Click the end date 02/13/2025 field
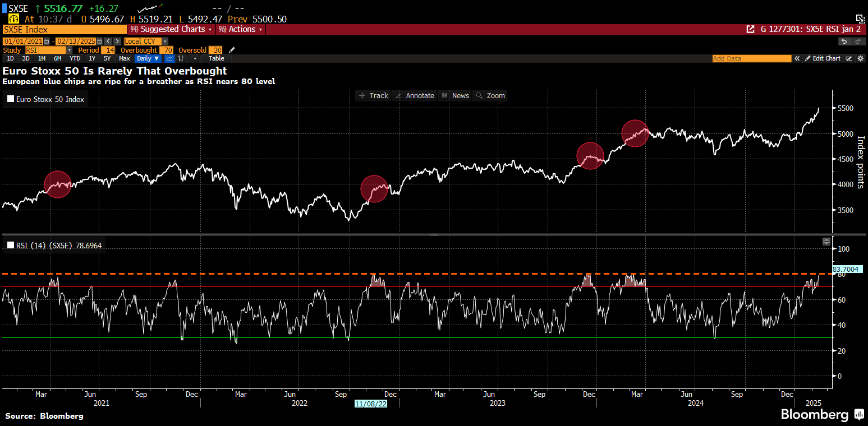Viewport: 868px width, 426px height. click(x=76, y=41)
